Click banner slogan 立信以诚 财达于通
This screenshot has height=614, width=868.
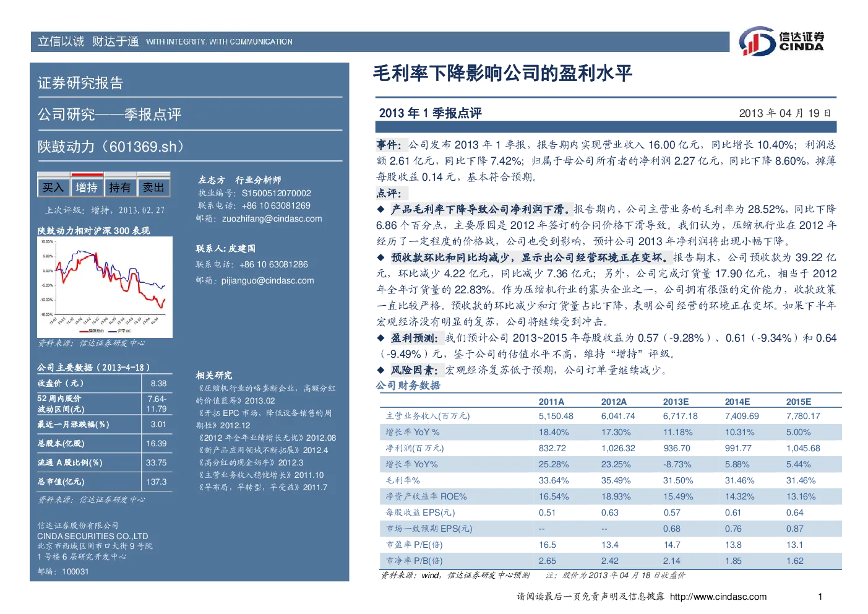[x=88, y=41]
